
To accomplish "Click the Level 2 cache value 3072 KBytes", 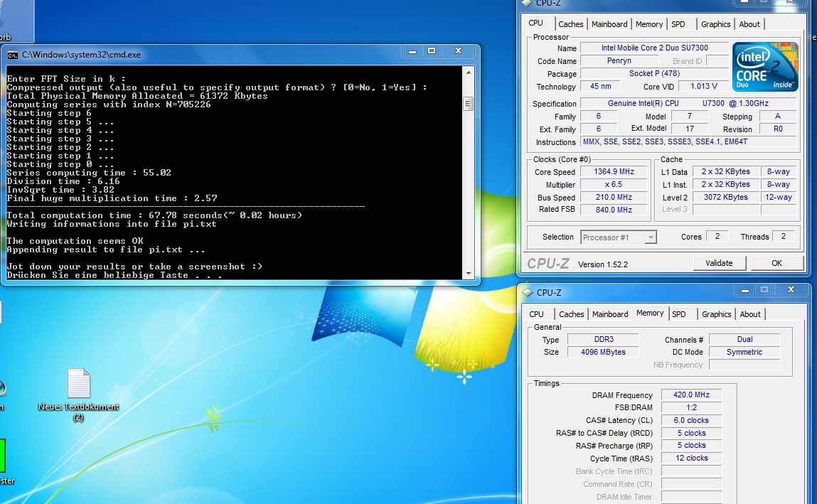I will tap(725, 197).
